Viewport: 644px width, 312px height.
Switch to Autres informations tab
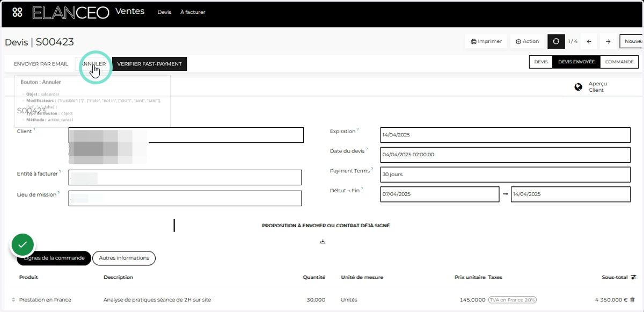click(124, 258)
